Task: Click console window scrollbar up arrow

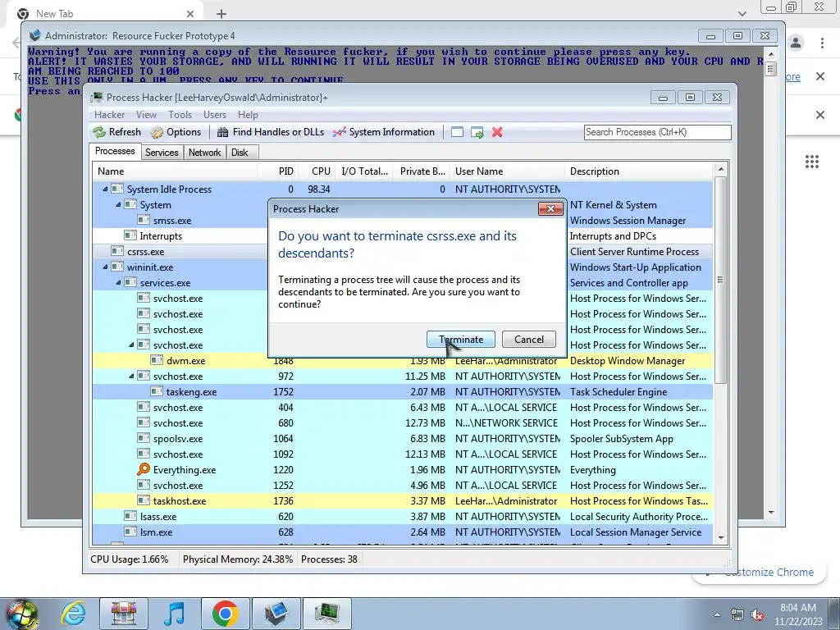Action: pos(771,54)
